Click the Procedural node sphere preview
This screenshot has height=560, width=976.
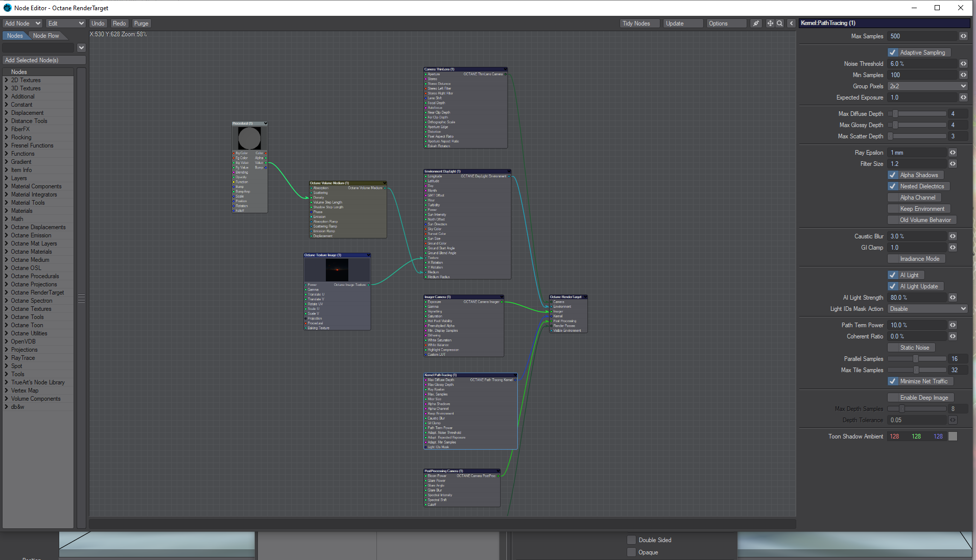point(249,138)
